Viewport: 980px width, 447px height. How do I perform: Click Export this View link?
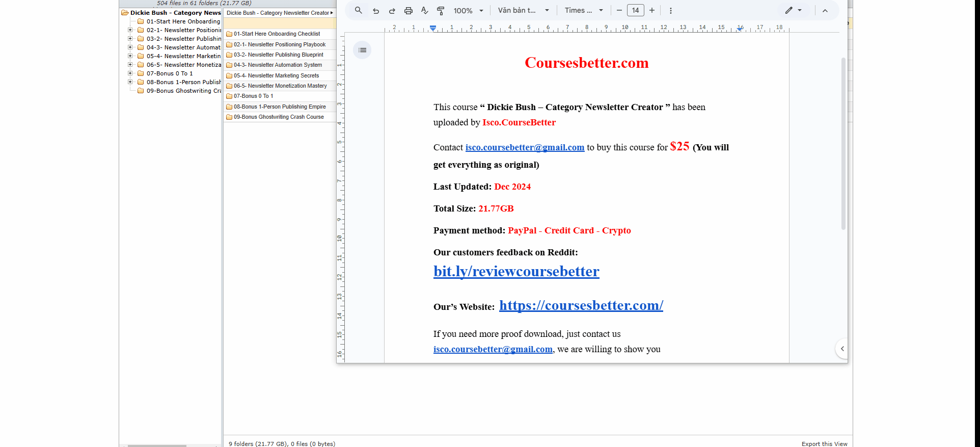[824, 443]
